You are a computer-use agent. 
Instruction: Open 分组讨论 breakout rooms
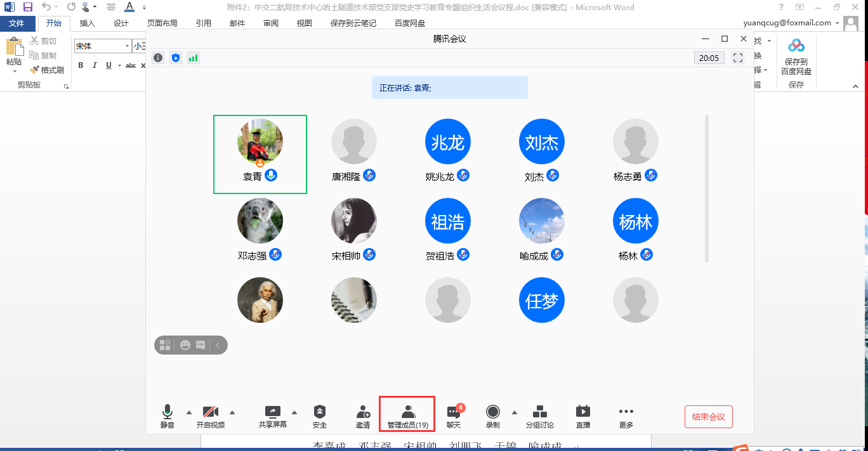click(540, 416)
